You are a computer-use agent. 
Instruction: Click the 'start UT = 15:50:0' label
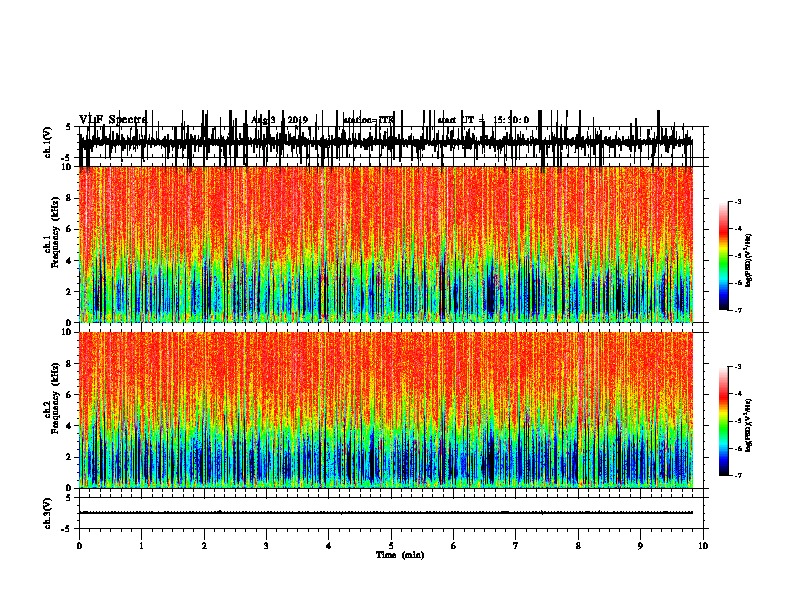click(483, 120)
